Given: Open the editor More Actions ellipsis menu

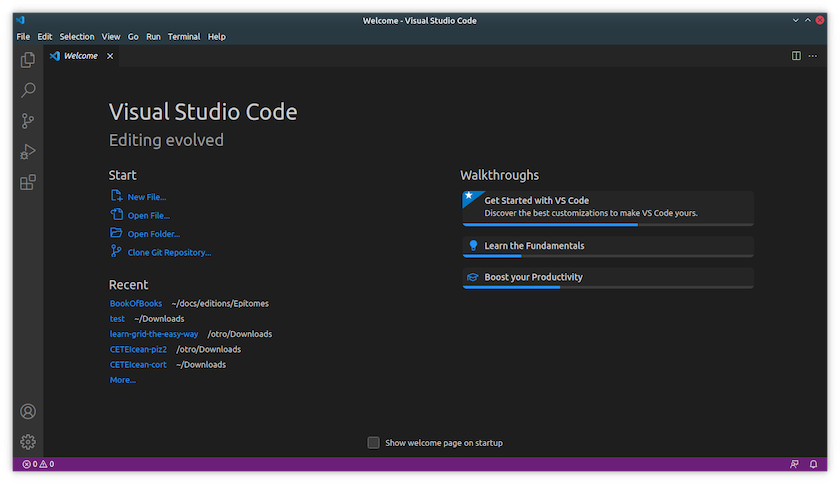Looking at the screenshot, I should pyautogui.click(x=813, y=56).
